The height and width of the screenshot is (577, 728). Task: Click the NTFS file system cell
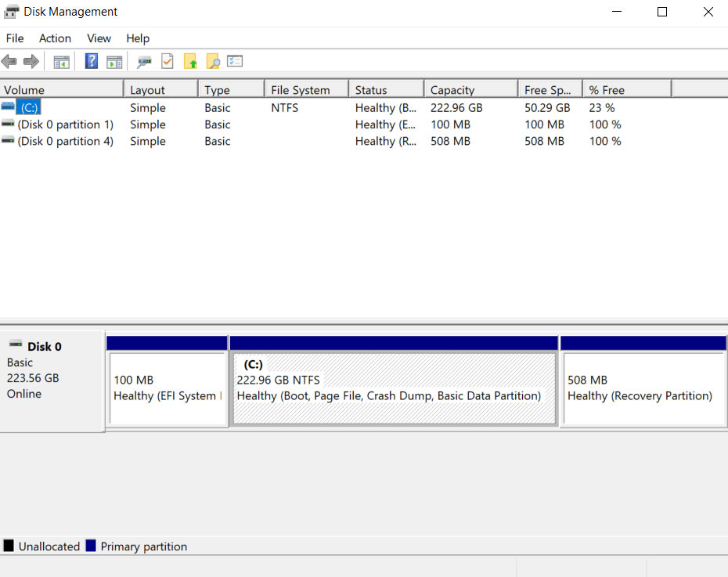pyautogui.click(x=285, y=108)
